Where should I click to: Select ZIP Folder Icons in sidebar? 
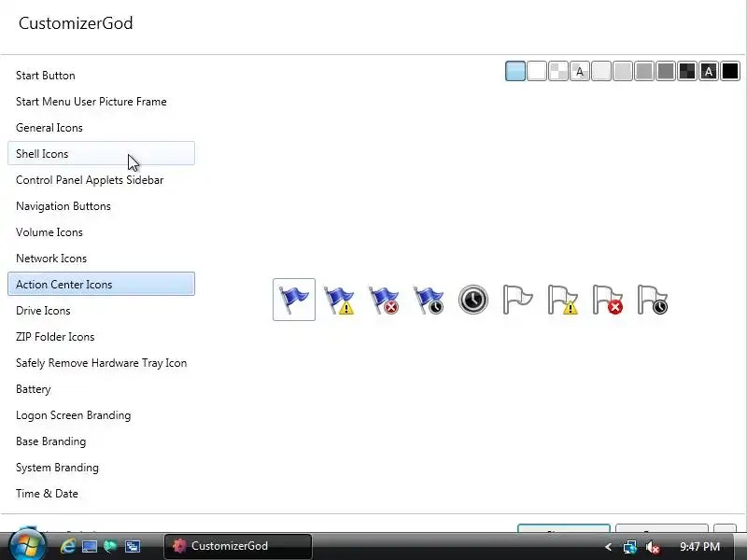click(x=101, y=337)
